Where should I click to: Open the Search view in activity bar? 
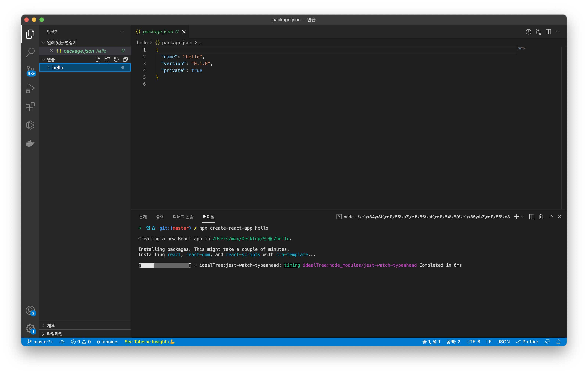tap(30, 52)
